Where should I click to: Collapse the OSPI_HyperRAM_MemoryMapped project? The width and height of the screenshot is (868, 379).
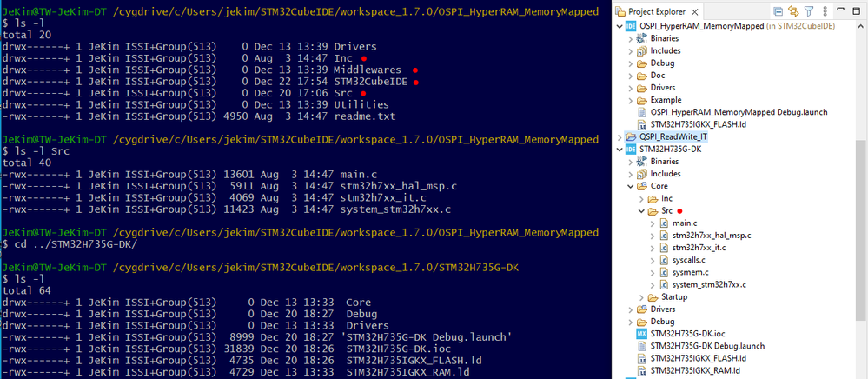pyautogui.click(x=619, y=26)
